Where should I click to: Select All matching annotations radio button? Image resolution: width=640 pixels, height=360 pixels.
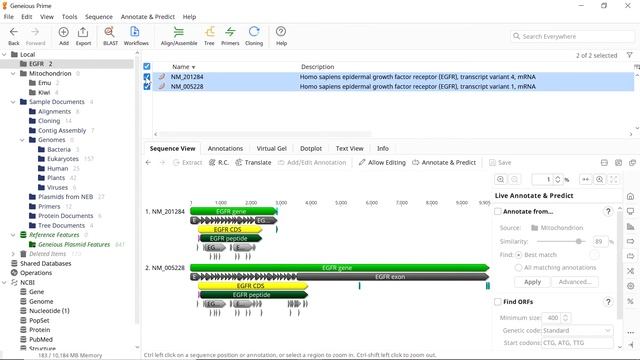518,268
